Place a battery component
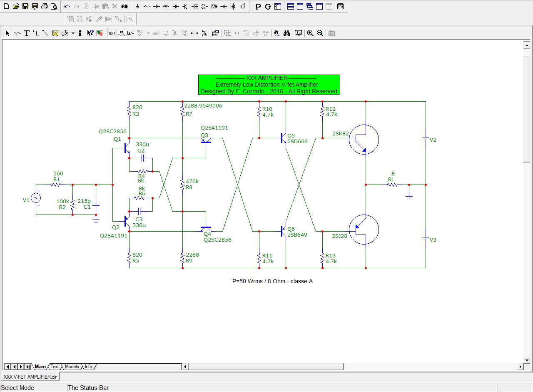The image size is (533, 392). click(224, 7)
